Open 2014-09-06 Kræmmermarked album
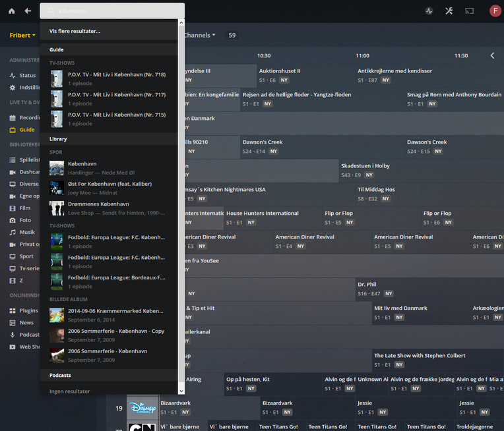Viewport: 504px width, 431px height. click(x=109, y=315)
